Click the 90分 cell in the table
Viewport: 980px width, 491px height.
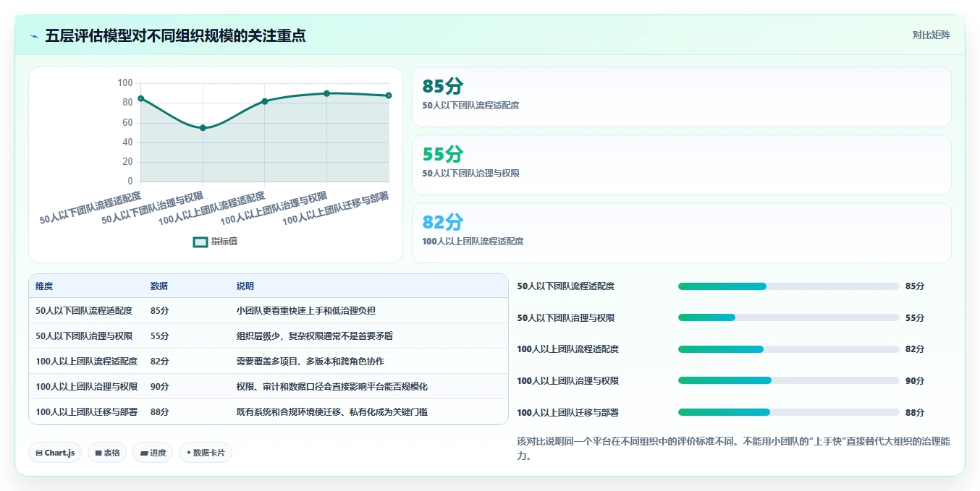point(160,387)
